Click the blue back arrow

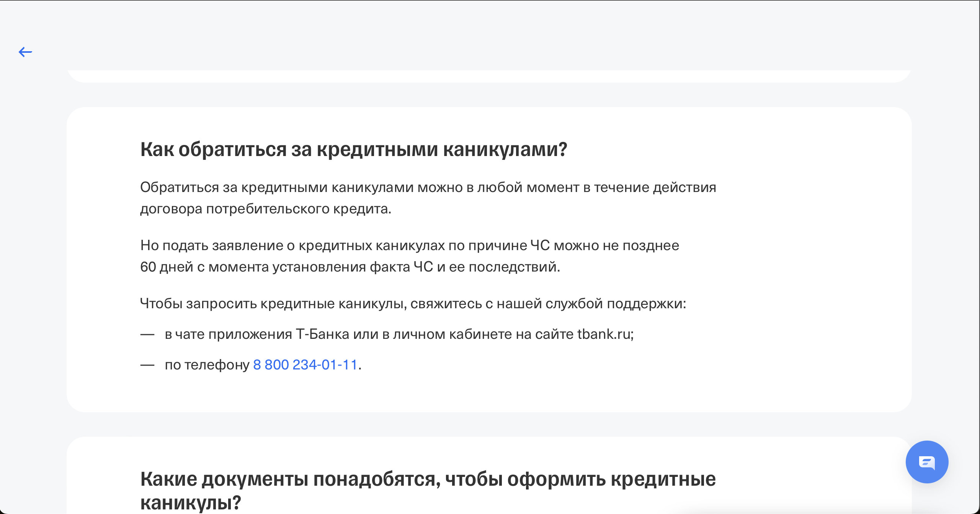click(x=25, y=52)
